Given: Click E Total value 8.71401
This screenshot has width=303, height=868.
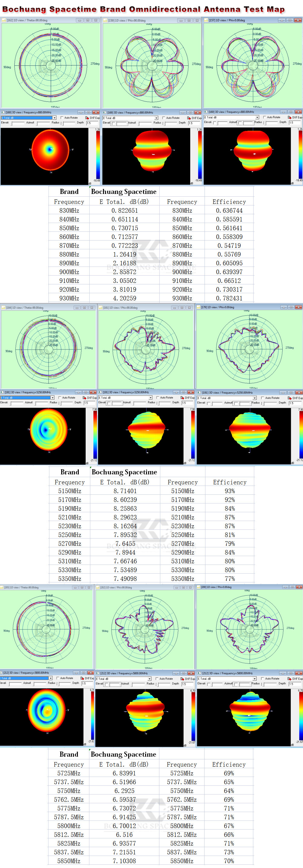Looking at the screenshot, I should pyautogui.click(x=125, y=491).
